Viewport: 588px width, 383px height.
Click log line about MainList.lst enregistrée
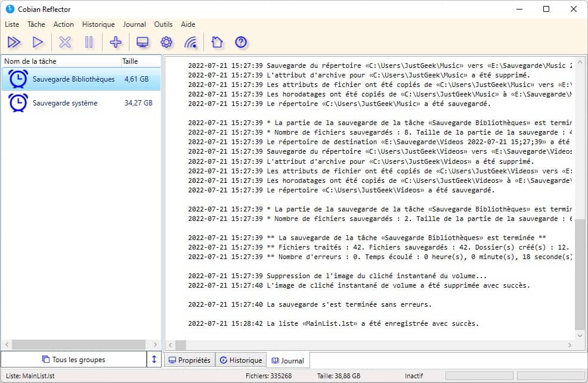[x=333, y=323]
